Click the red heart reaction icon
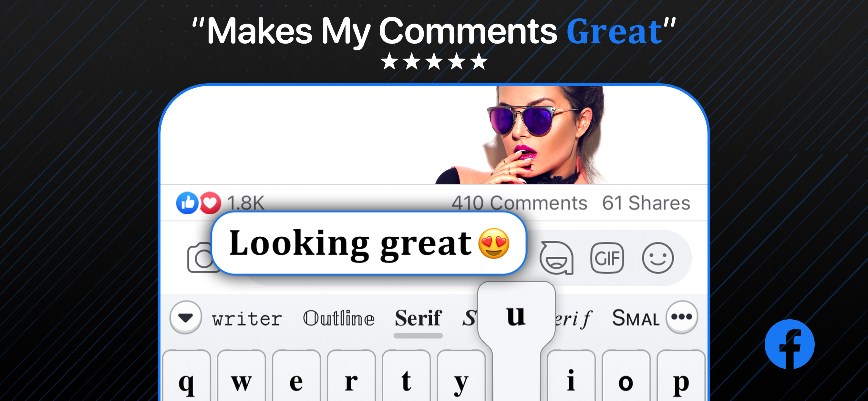This screenshot has width=868, height=401. point(211,203)
